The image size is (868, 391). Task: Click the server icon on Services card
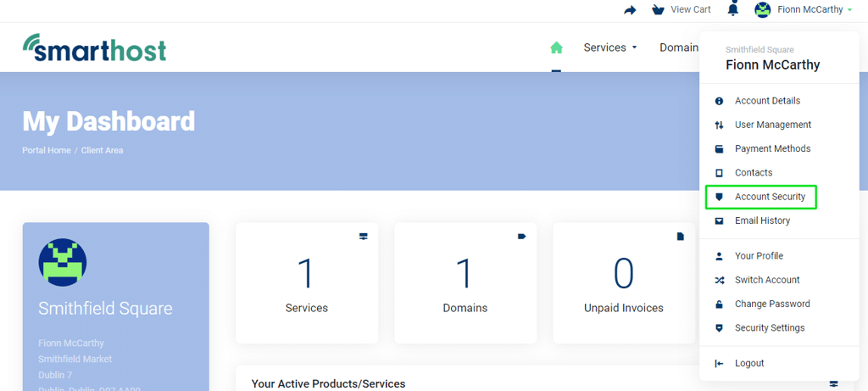click(363, 237)
